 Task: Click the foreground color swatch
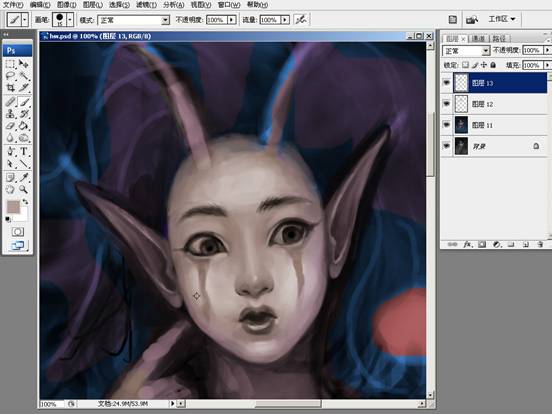[x=13, y=207]
